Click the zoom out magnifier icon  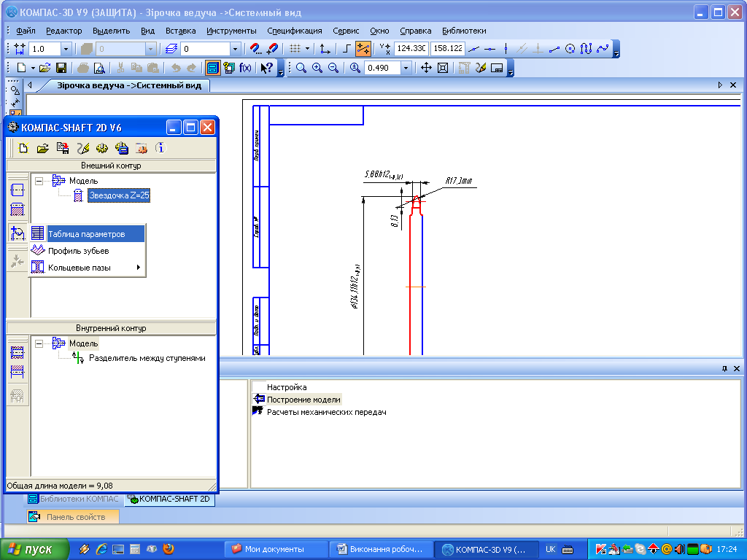click(x=333, y=68)
